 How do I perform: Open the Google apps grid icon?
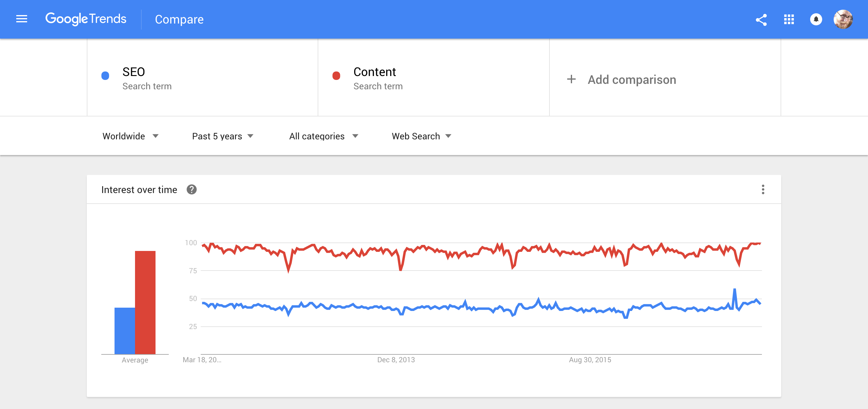pos(788,20)
